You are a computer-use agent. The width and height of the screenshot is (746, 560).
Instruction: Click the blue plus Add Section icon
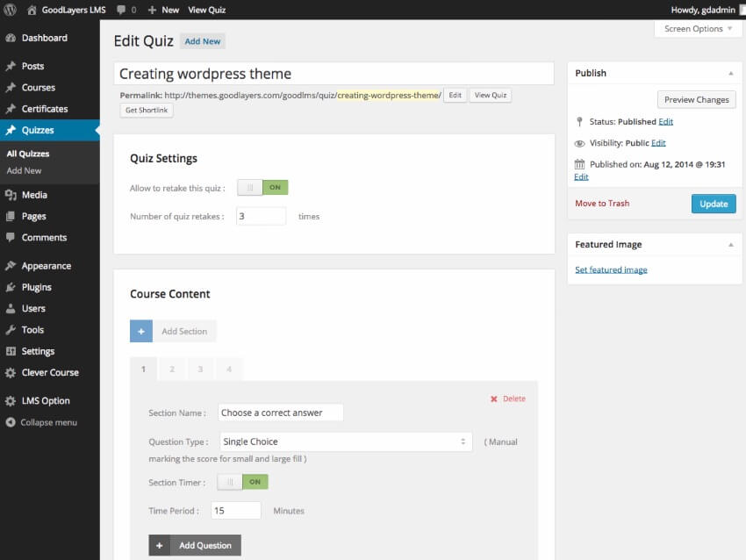point(141,331)
